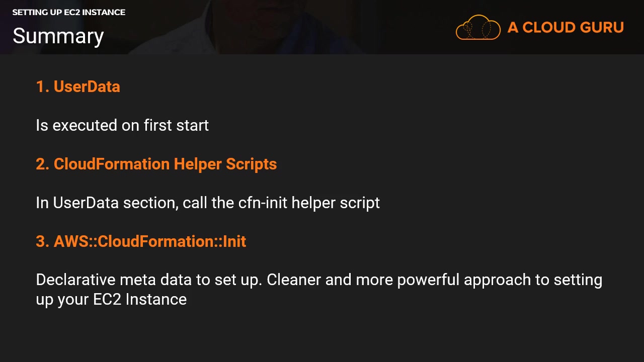
Task: Select the "1. UserData" heading
Action: 78,86
